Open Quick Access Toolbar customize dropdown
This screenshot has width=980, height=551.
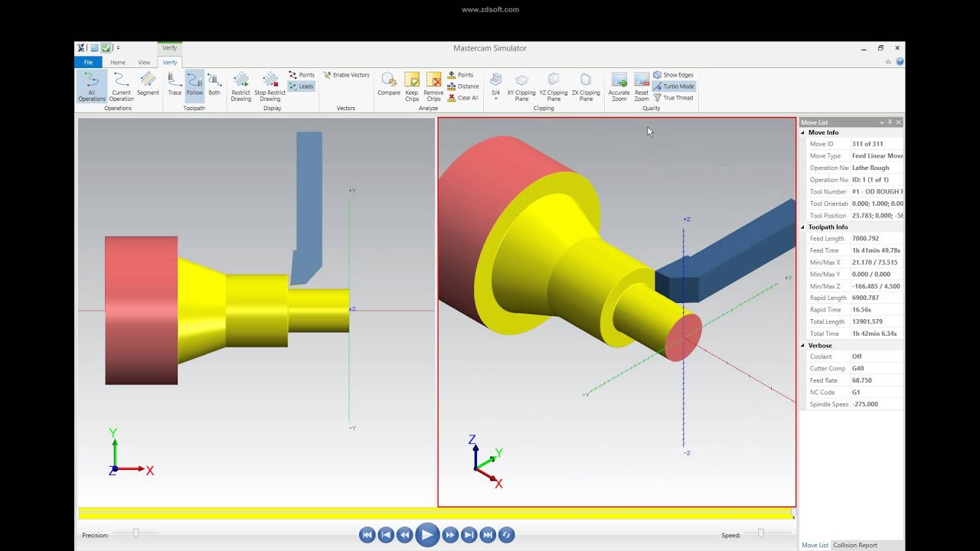click(118, 48)
